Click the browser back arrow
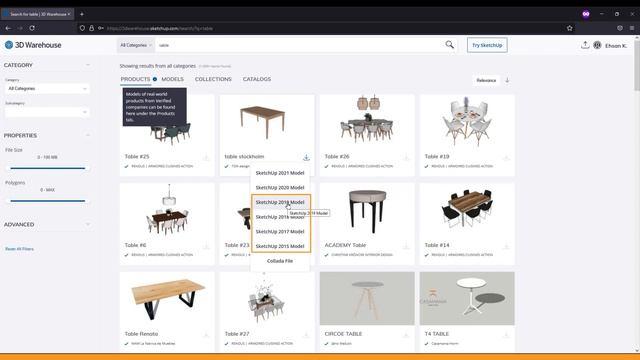The height and width of the screenshot is (360, 640). click(8, 28)
